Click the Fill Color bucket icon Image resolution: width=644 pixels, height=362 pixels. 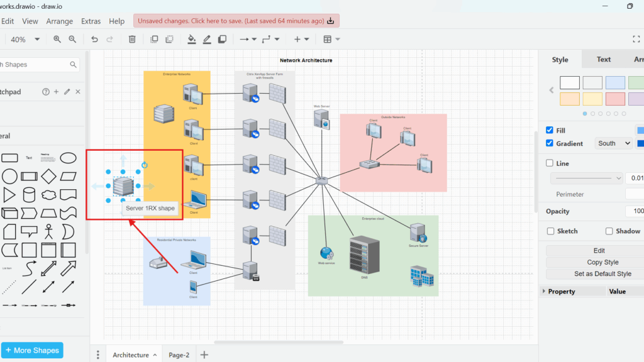[x=191, y=39]
